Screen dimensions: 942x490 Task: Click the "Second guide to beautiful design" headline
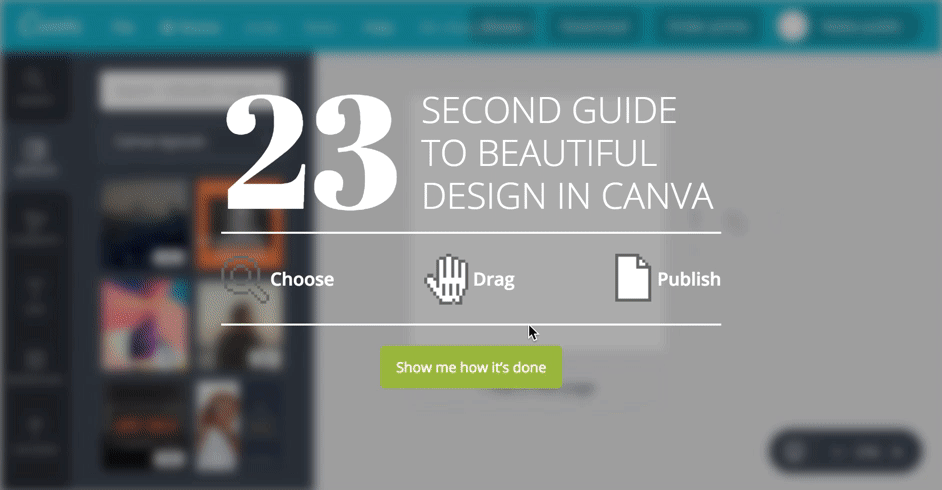(567, 154)
